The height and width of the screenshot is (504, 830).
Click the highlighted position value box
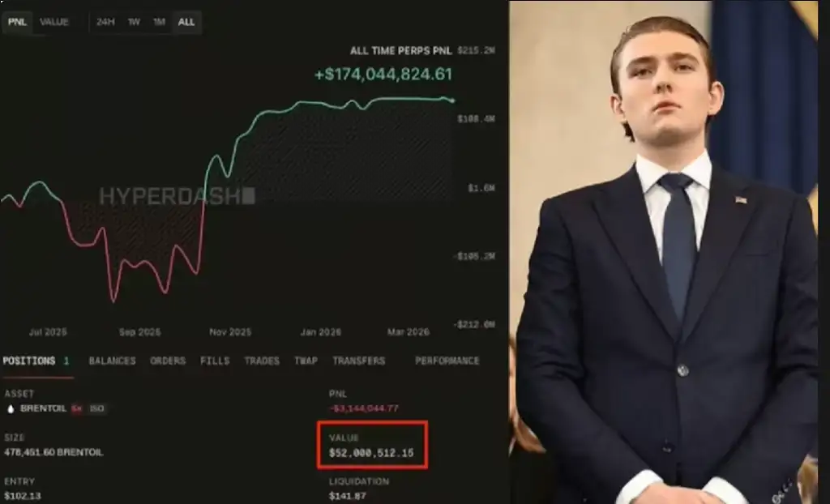(x=372, y=445)
